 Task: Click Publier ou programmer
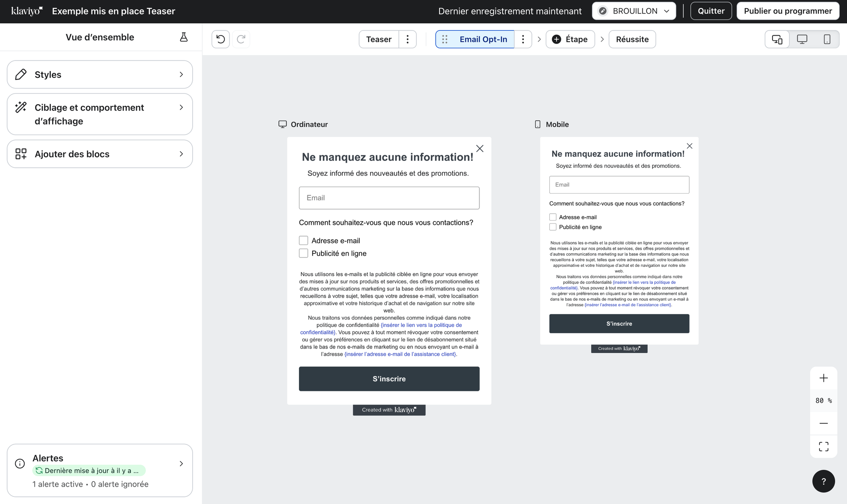(788, 11)
